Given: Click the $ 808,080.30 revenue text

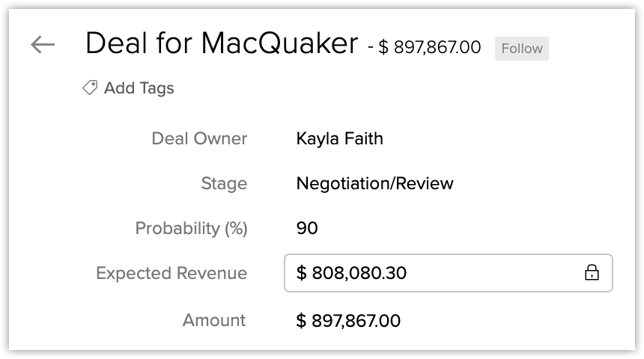Looking at the screenshot, I should [x=351, y=273].
